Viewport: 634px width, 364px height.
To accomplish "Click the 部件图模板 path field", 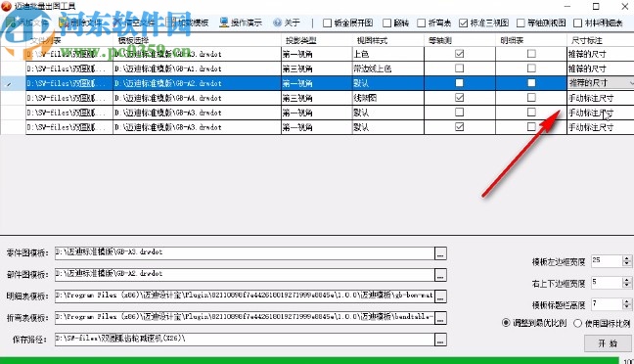I will pyautogui.click(x=245, y=275).
